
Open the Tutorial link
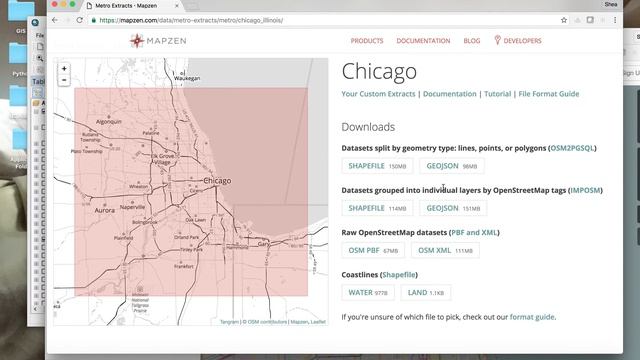(x=497, y=94)
